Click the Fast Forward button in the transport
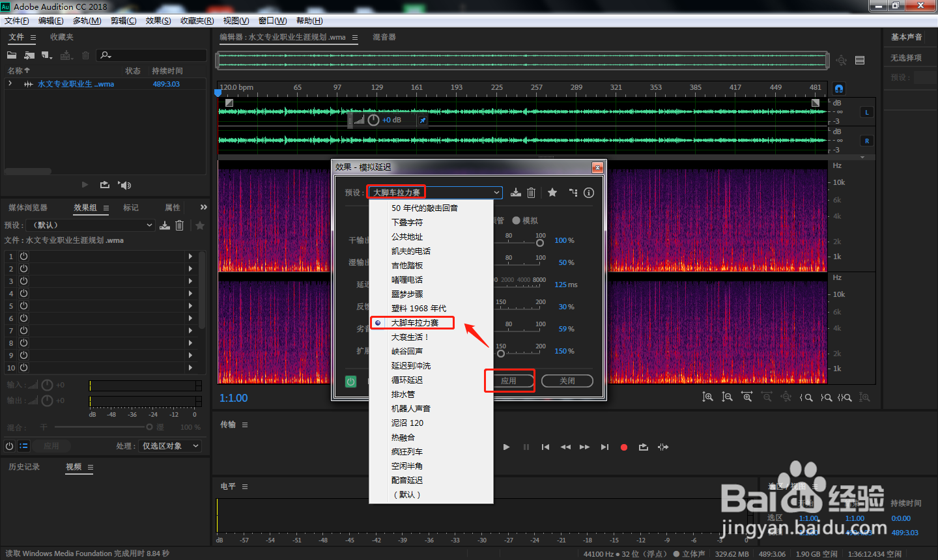Viewport: 938px width, 560px height. coord(584,447)
